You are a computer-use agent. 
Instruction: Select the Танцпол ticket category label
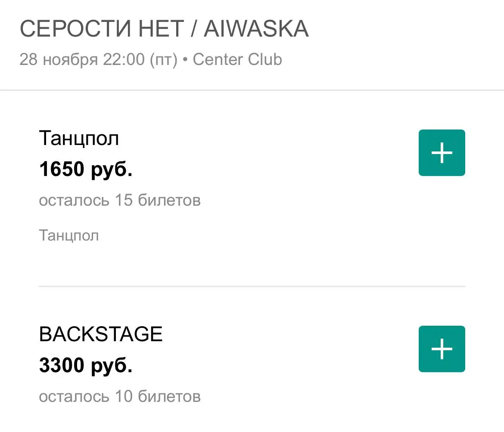tap(79, 138)
